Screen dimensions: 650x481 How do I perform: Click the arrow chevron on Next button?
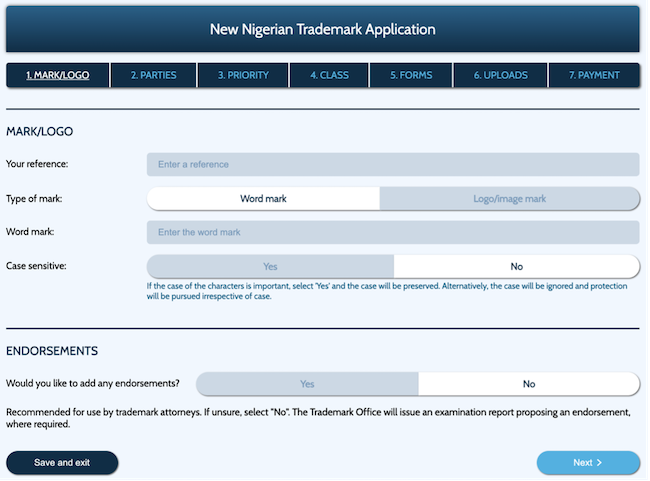click(x=600, y=463)
